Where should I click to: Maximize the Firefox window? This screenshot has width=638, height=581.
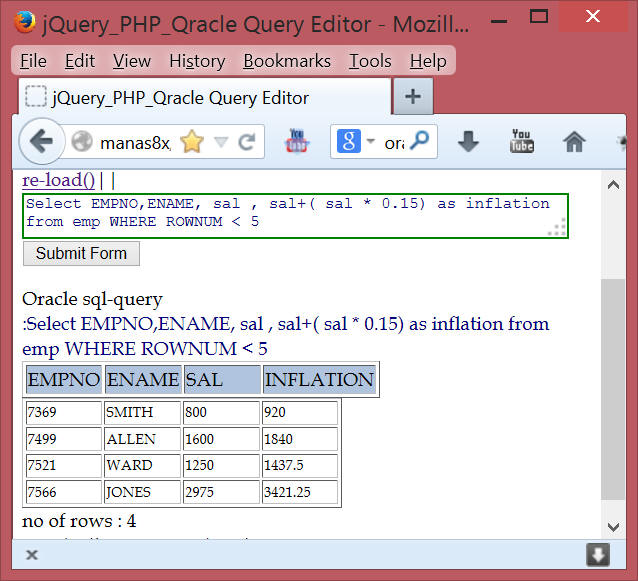point(539,17)
